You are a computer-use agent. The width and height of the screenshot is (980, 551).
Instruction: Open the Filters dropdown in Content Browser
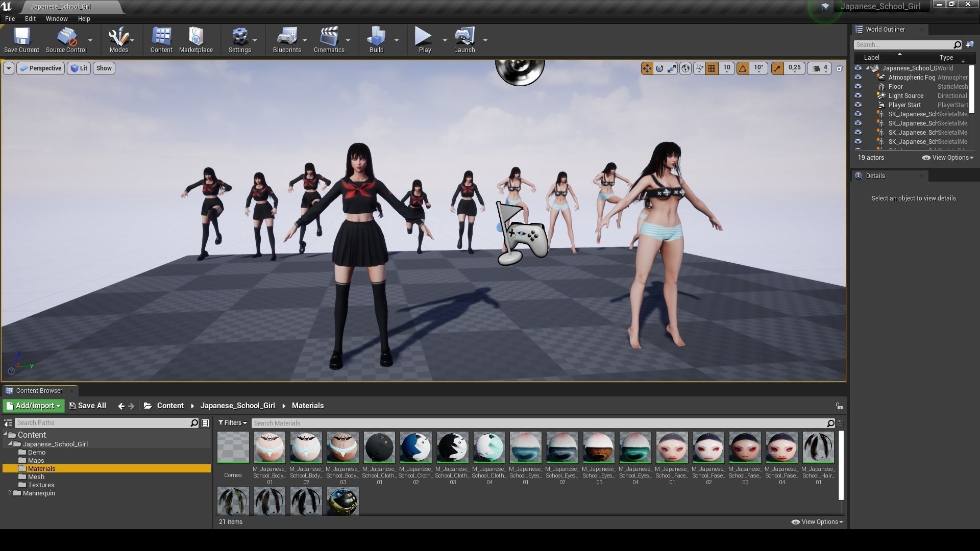point(232,423)
